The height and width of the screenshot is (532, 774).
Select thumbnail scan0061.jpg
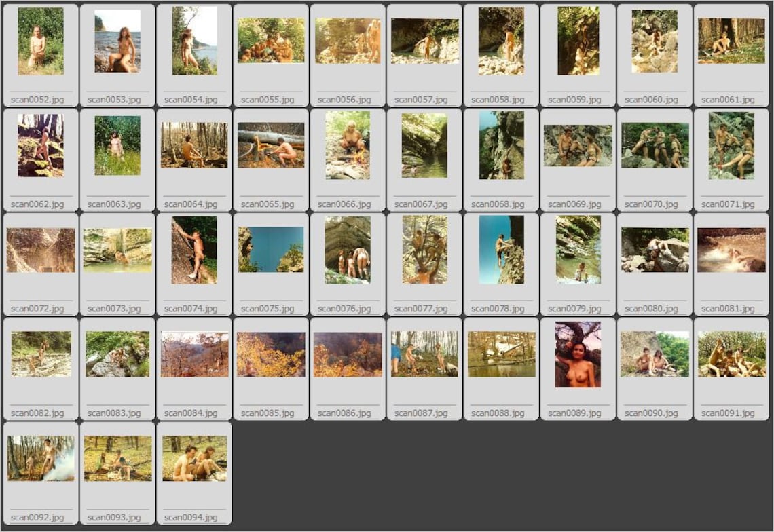click(x=731, y=41)
